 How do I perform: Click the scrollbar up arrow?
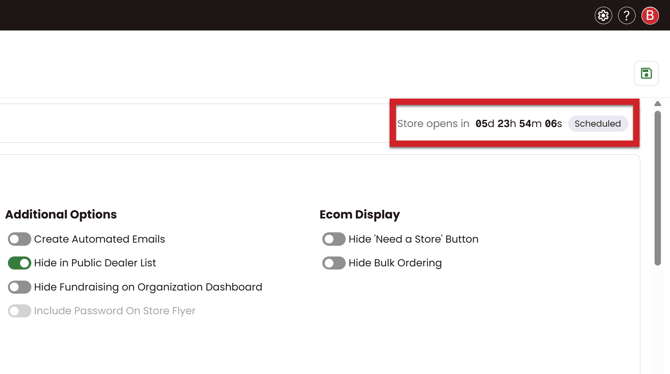pos(658,103)
